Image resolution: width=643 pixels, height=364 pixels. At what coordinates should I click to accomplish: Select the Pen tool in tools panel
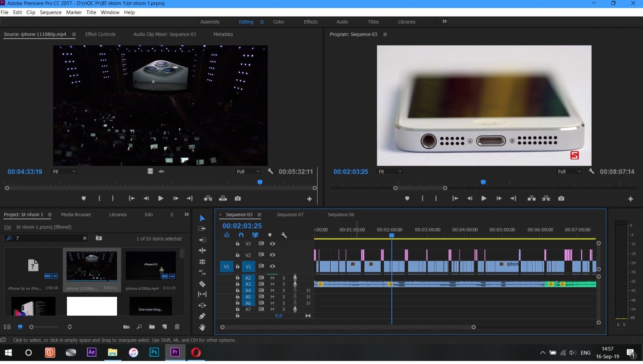click(x=202, y=316)
